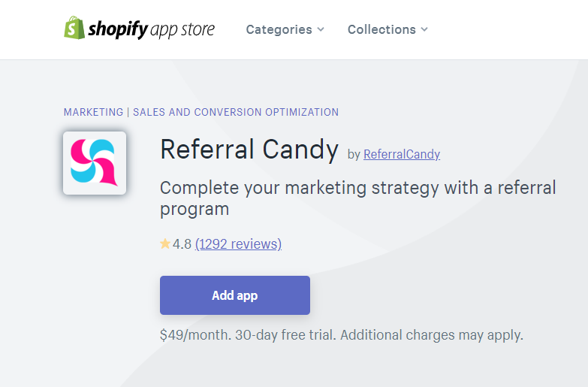The height and width of the screenshot is (387, 588).
Task: Click the $49/month price text
Action: [x=196, y=335]
